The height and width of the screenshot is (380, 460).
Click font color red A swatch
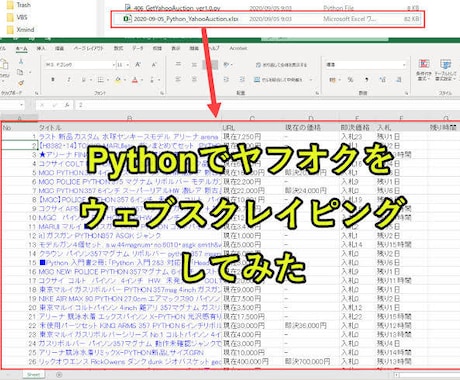[x=135, y=80]
